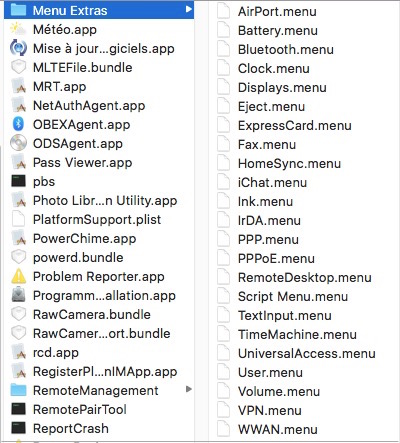Click the Météo.app weather icon

click(x=18, y=29)
